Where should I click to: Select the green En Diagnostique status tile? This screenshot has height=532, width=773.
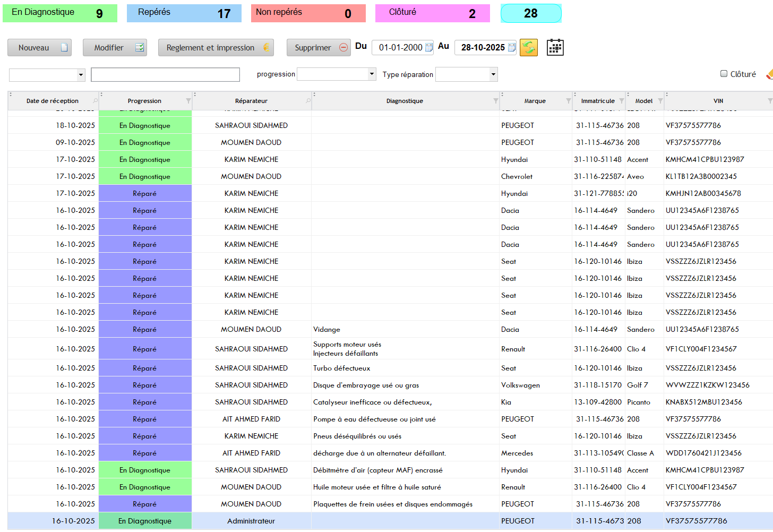click(60, 13)
